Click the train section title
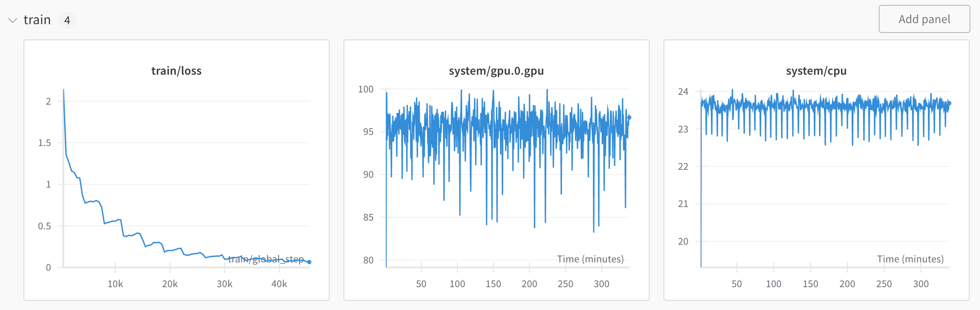Image resolution: width=980 pixels, height=310 pixels. [x=37, y=20]
